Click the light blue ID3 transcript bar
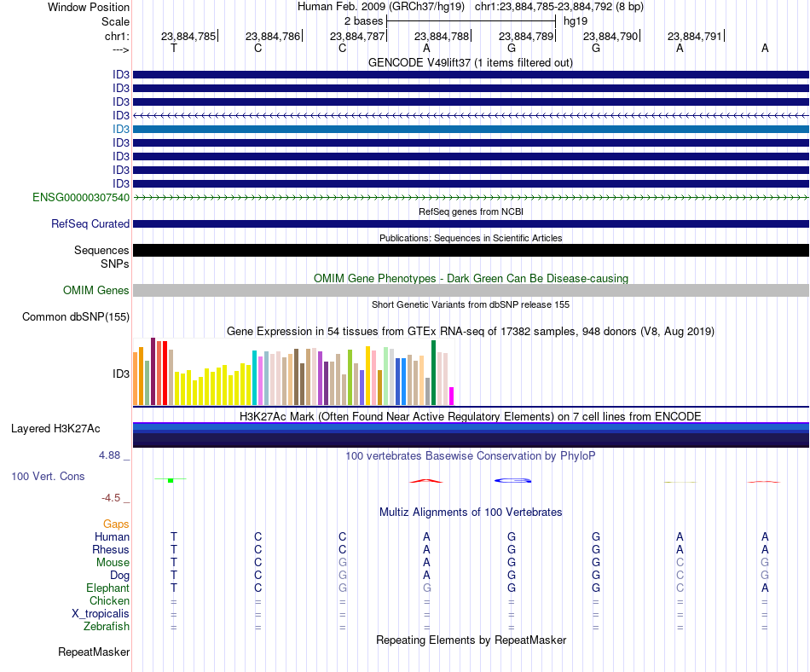 click(x=471, y=129)
